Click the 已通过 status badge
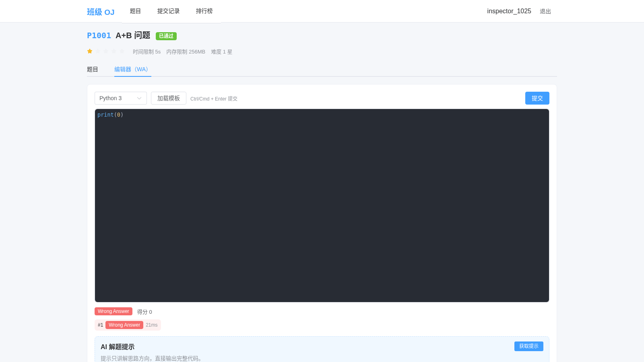Image resolution: width=644 pixels, height=362 pixels. pyautogui.click(x=166, y=36)
